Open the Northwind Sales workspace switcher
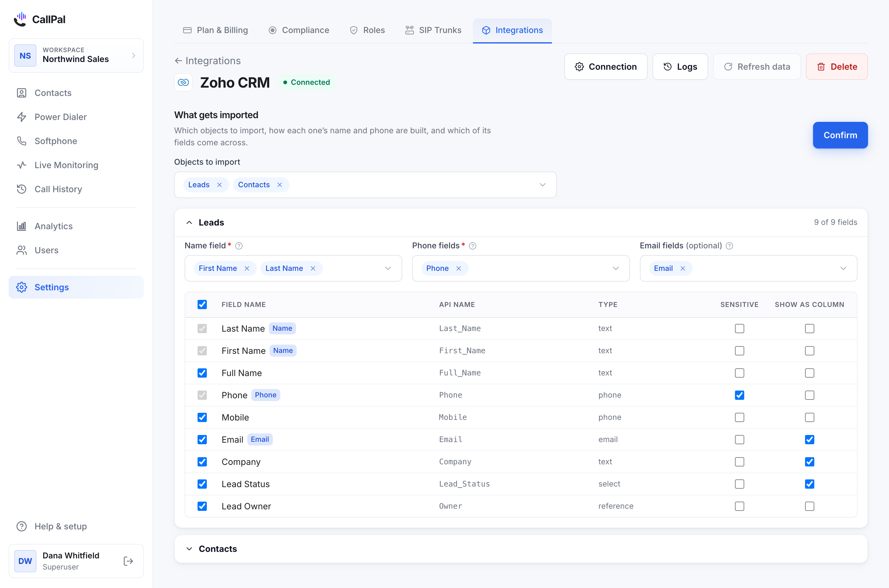This screenshot has width=889, height=588. pos(76,56)
